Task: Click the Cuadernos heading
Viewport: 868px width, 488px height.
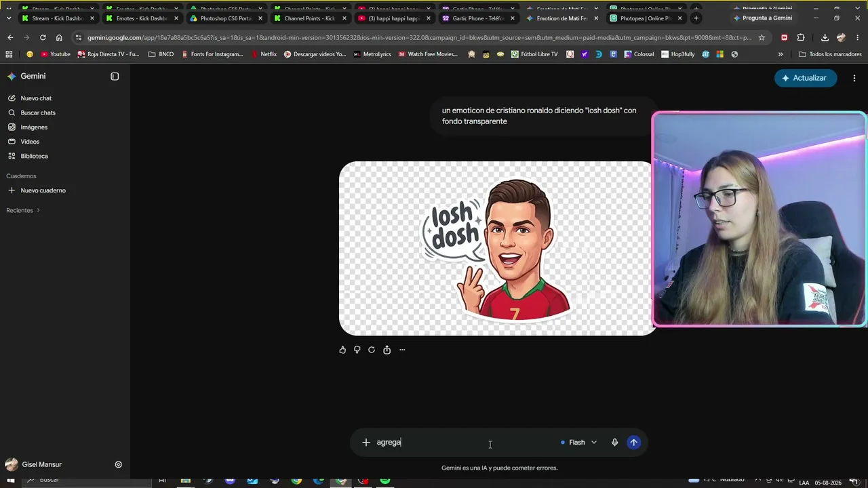Action: [21, 176]
